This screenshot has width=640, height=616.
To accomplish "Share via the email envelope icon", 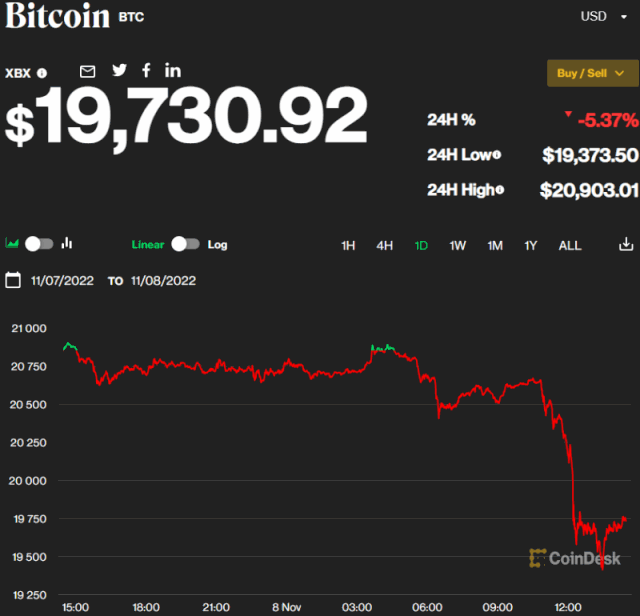I will [x=88, y=71].
